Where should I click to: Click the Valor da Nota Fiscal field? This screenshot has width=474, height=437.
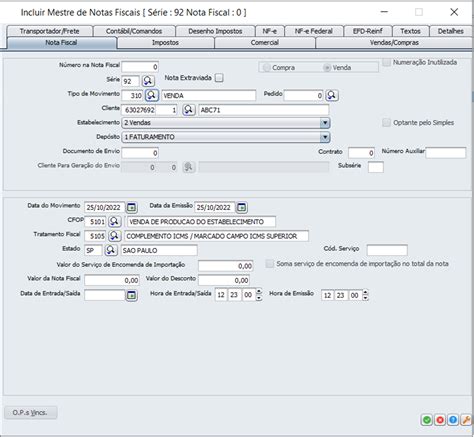(x=112, y=280)
